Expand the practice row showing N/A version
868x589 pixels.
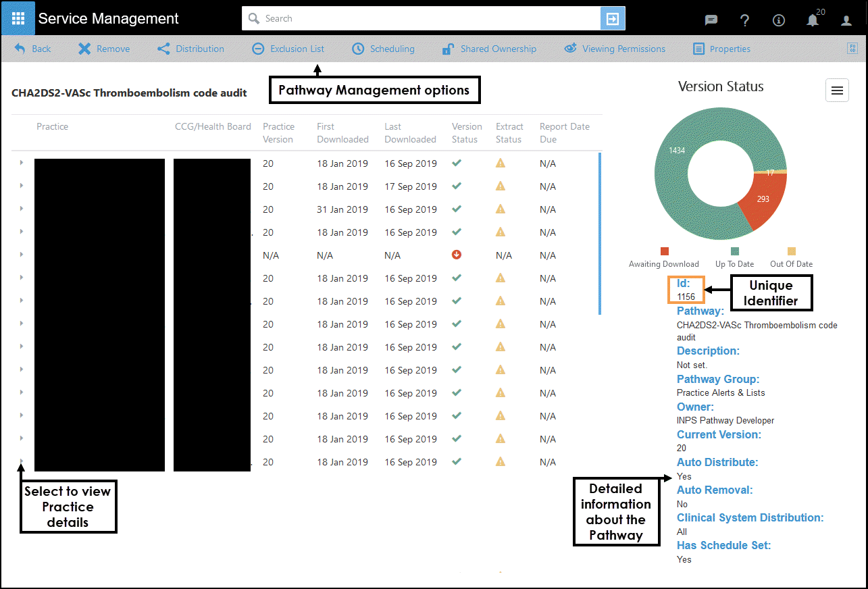point(22,255)
